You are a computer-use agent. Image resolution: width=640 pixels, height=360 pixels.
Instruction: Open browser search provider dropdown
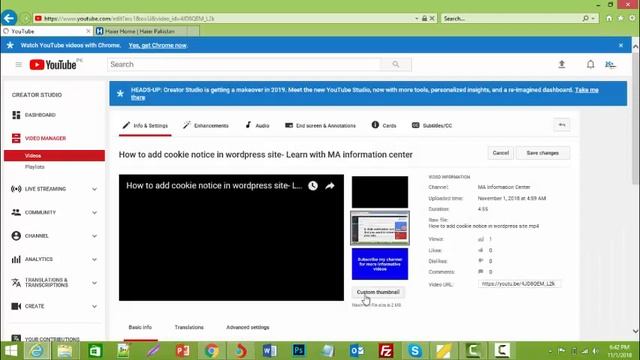click(593, 18)
